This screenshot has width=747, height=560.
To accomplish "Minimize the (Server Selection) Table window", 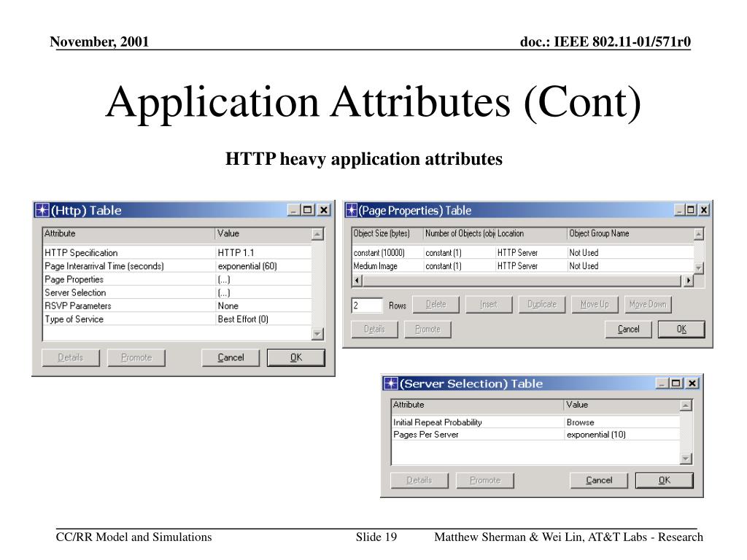I will (x=662, y=384).
